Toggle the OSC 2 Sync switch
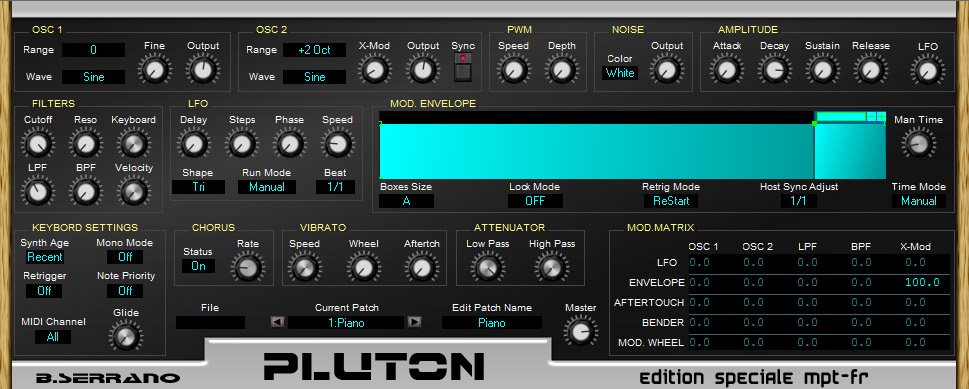The image size is (969, 389). pos(463,67)
